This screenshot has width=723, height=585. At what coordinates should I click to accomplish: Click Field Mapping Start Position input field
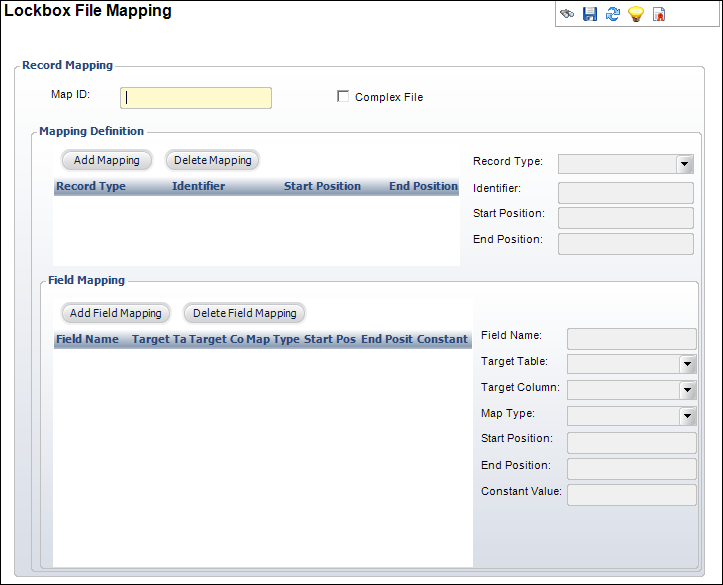click(632, 443)
